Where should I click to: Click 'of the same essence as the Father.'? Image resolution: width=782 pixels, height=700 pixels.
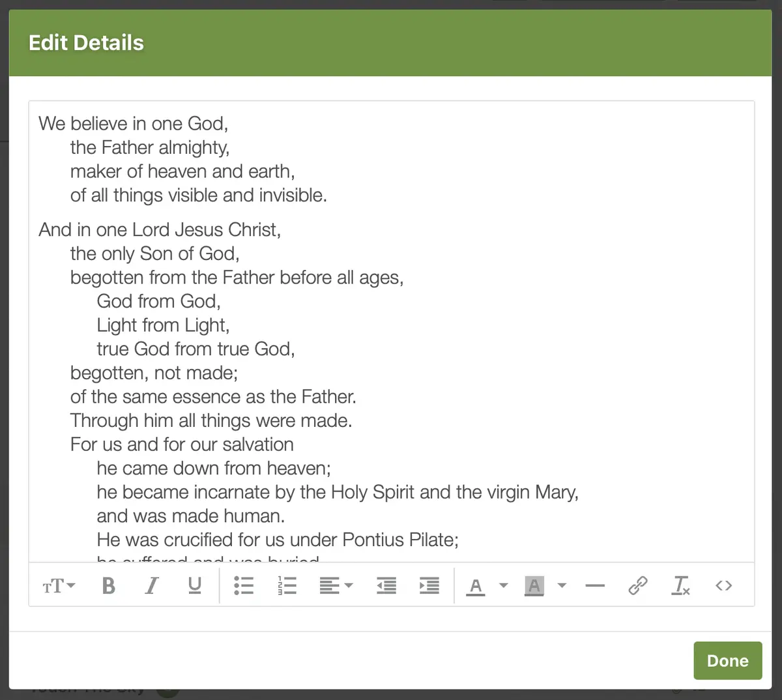point(213,397)
